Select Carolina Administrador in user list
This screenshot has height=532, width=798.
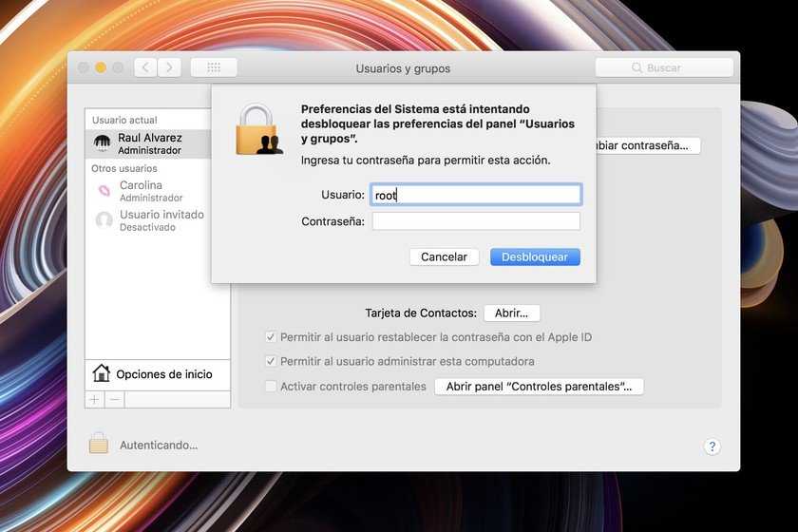click(147, 191)
